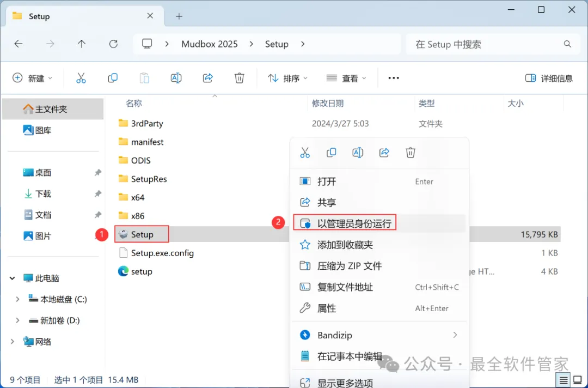Expand the 本地磁盘 (C:) tree node

17,299
